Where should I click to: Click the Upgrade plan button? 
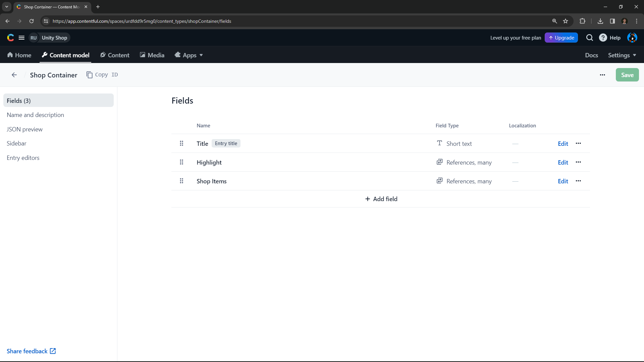[x=562, y=38]
